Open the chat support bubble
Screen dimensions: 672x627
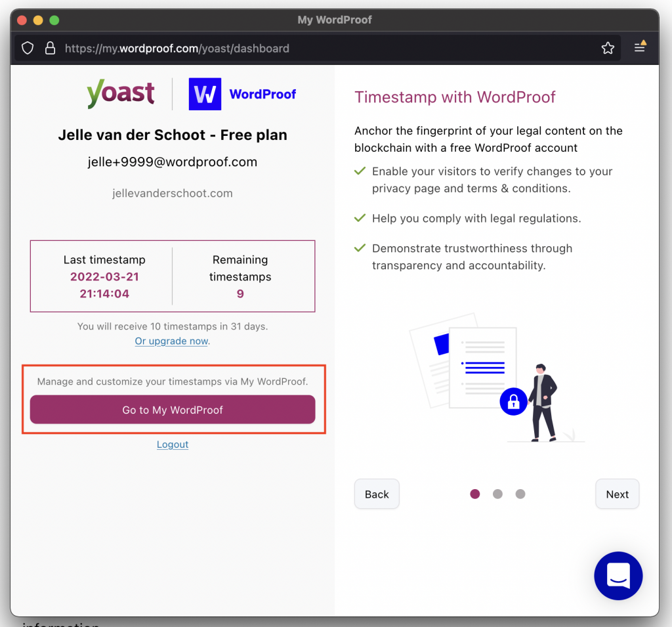[618, 576]
